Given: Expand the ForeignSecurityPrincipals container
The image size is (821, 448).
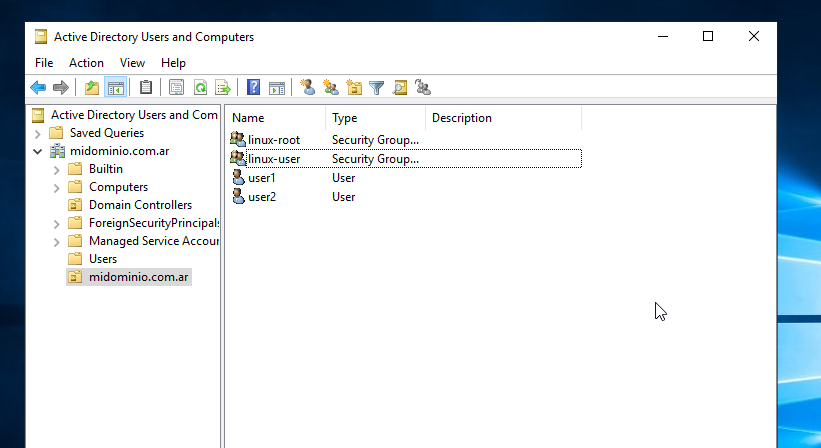Looking at the screenshot, I should point(57,224).
